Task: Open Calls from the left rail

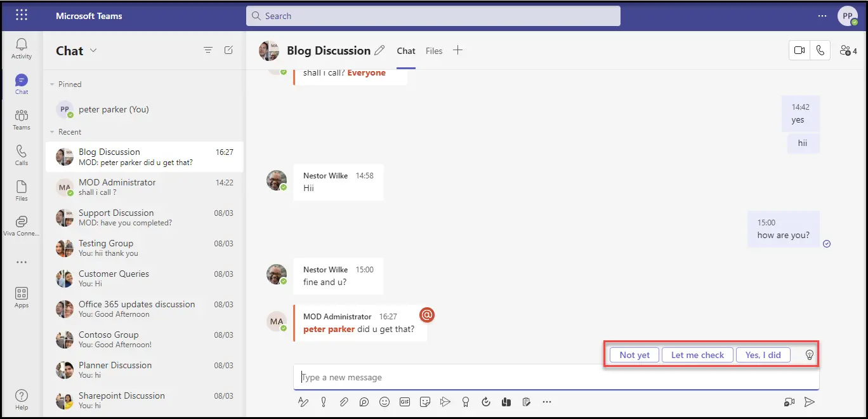Action: [x=22, y=155]
